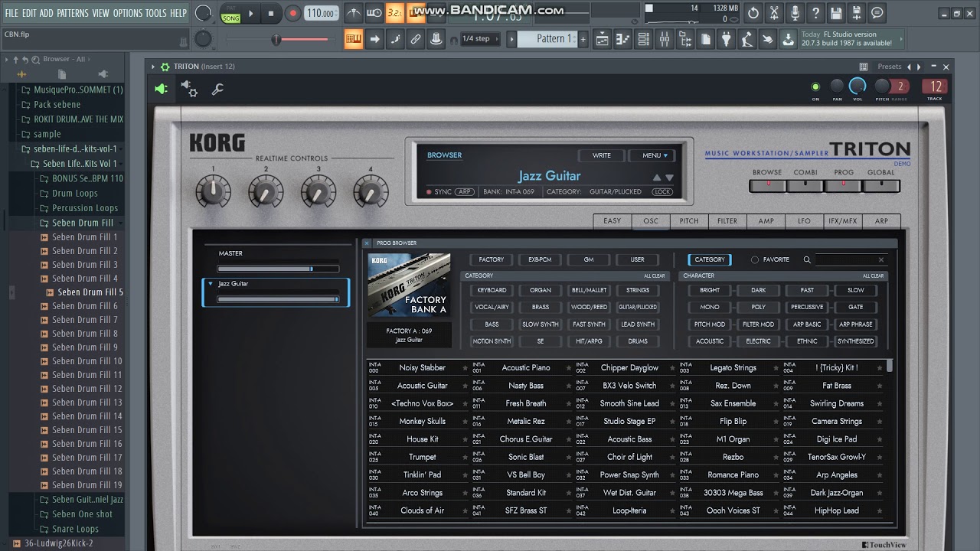Open TRITON detailed settings gear icon

coord(189,90)
